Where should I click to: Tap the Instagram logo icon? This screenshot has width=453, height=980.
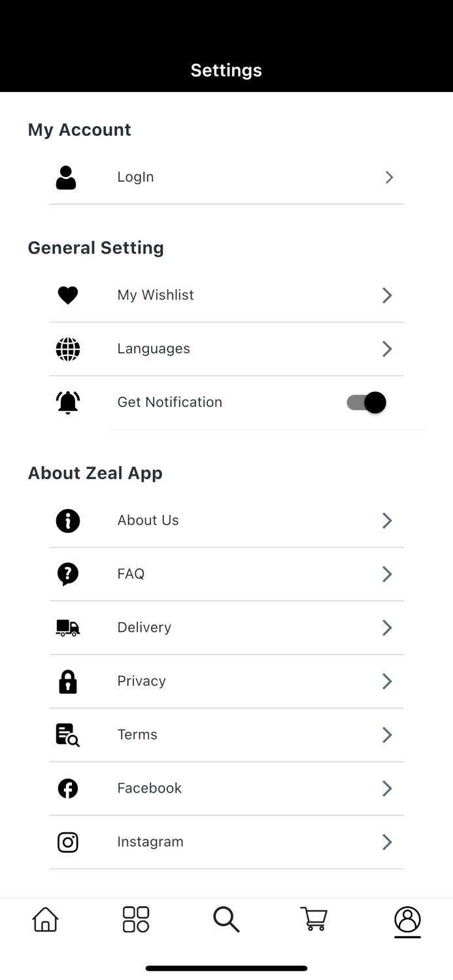click(67, 841)
